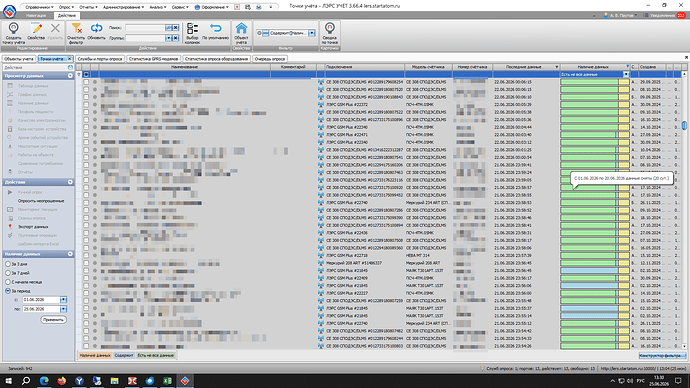
Task: Click the first row's green data availability bar
Action: [x=589, y=82]
